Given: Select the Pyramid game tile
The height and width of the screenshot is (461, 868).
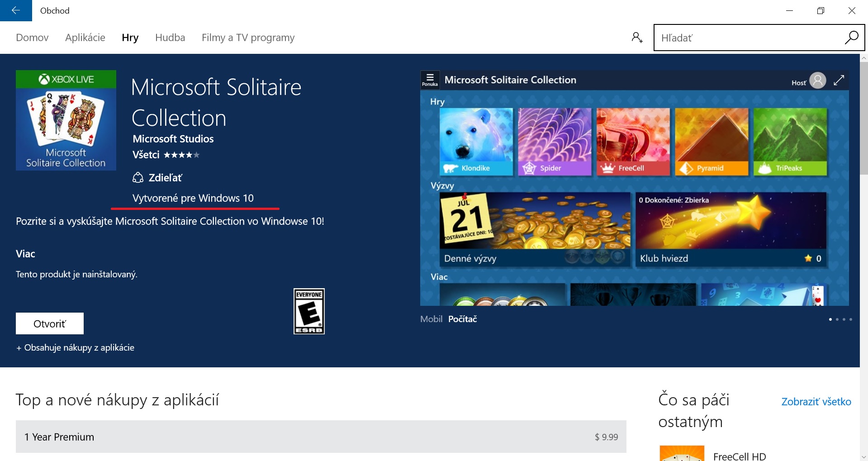Looking at the screenshot, I should [711, 142].
